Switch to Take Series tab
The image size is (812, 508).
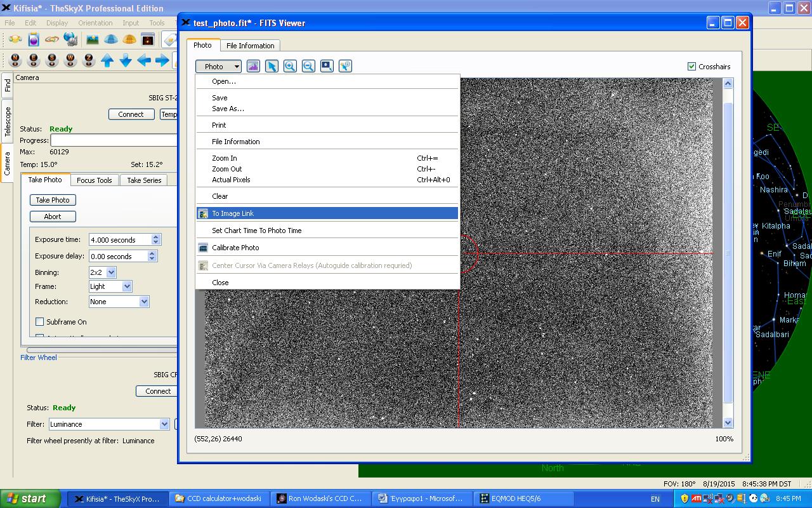[144, 180]
